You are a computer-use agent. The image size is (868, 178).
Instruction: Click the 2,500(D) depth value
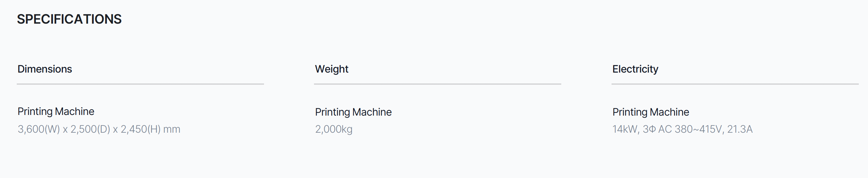90,129
